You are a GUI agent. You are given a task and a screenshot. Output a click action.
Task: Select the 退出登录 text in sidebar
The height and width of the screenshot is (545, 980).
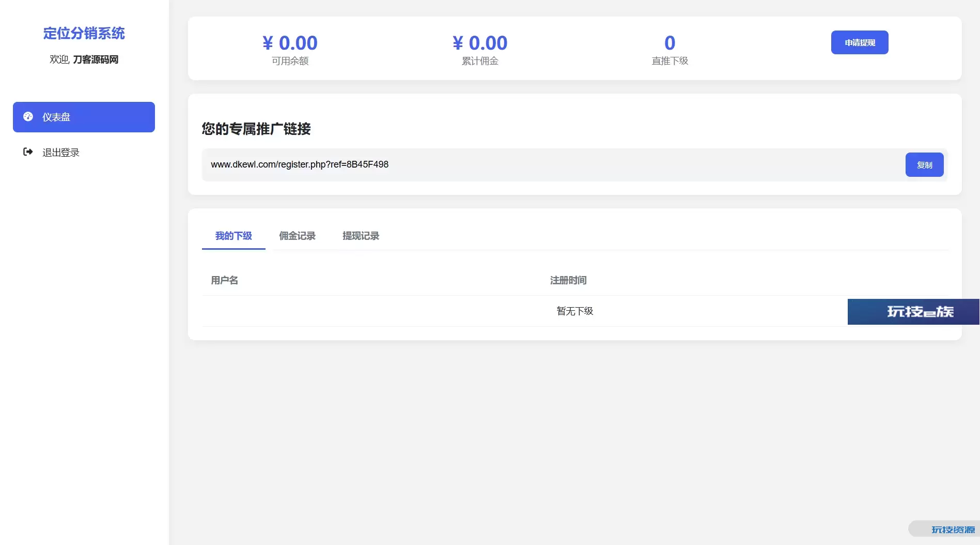[61, 153]
